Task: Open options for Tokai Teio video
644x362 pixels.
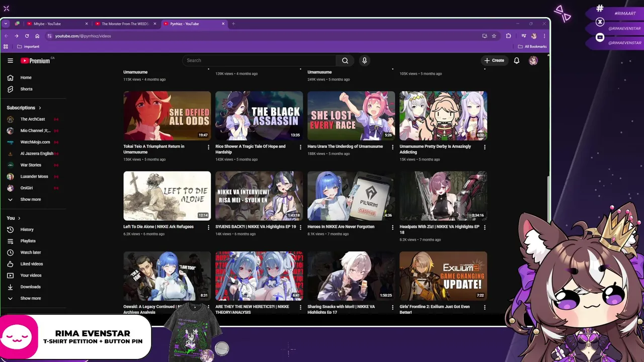Action: [x=208, y=147]
